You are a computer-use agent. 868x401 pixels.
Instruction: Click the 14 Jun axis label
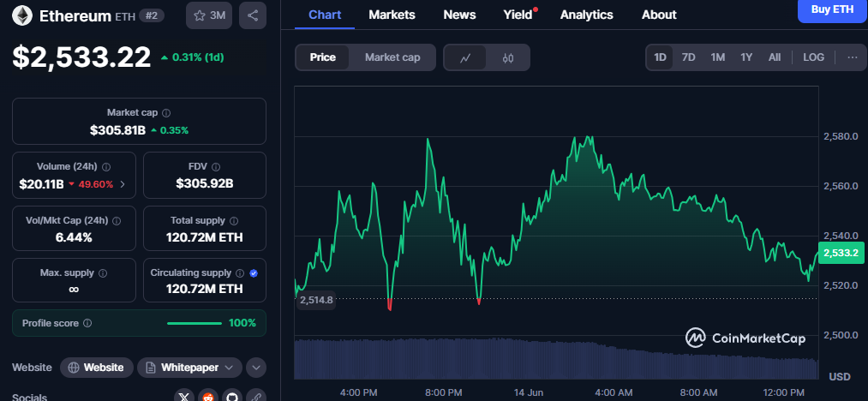point(528,392)
